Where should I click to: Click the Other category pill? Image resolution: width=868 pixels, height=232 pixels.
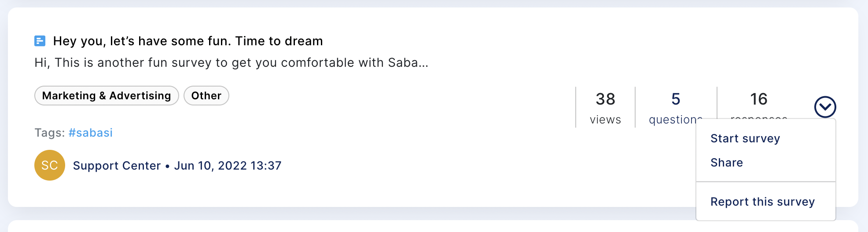(x=206, y=96)
